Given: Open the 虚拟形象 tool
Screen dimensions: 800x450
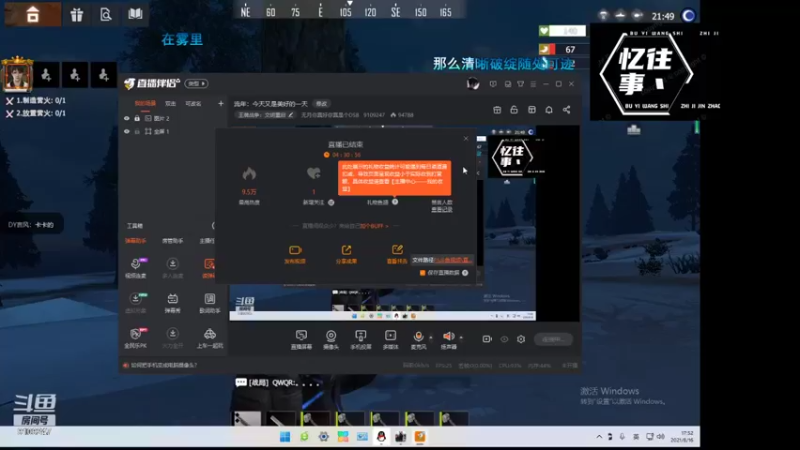Looking at the screenshot, I should (x=136, y=303).
